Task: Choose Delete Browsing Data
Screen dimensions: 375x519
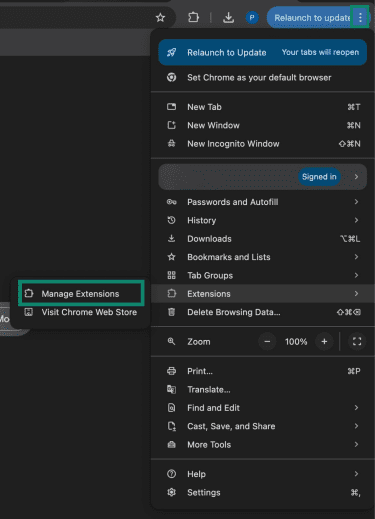Action: [x=263, y=312]
